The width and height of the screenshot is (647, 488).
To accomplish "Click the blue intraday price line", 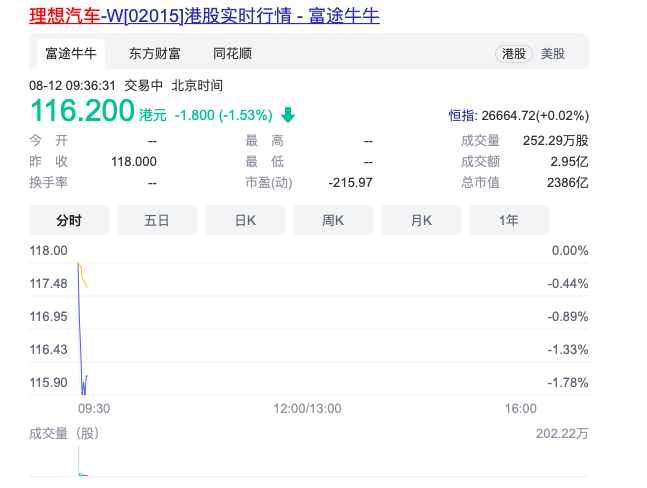I will [80, 330].
